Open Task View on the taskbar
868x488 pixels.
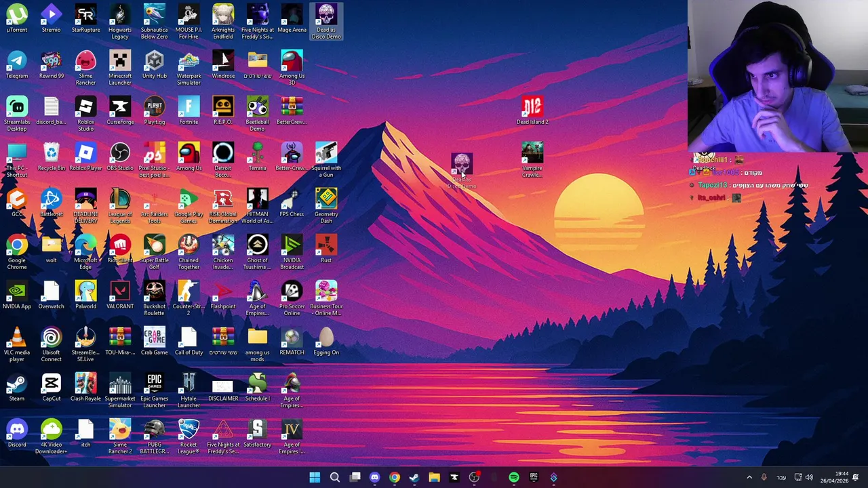coord(355,477)
